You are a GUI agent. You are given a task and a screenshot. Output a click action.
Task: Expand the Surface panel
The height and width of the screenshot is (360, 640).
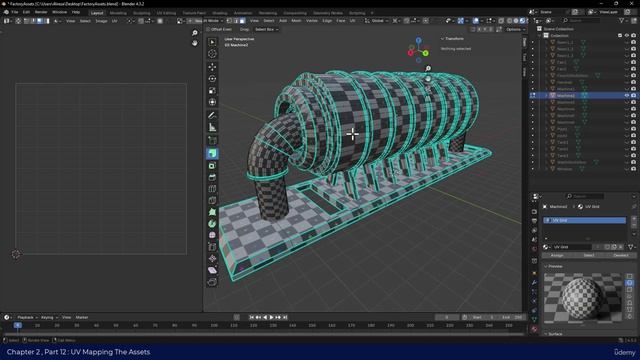tap(546, 333)
